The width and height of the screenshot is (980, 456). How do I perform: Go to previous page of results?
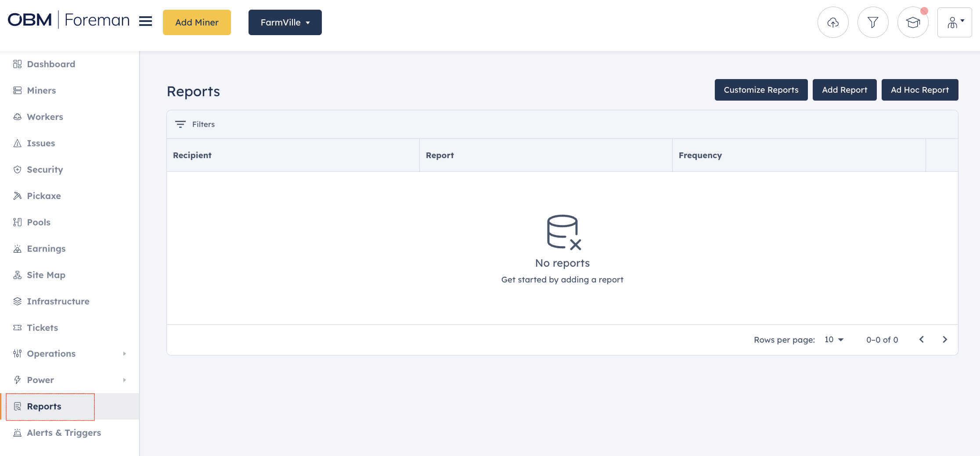[x=922, y=340]
